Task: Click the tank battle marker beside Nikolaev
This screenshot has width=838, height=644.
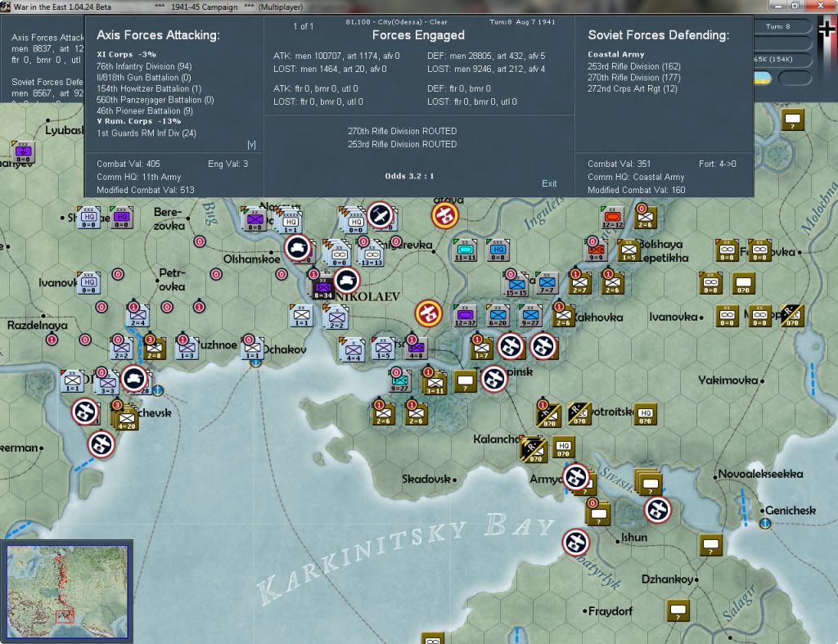Action: [346, 280]
